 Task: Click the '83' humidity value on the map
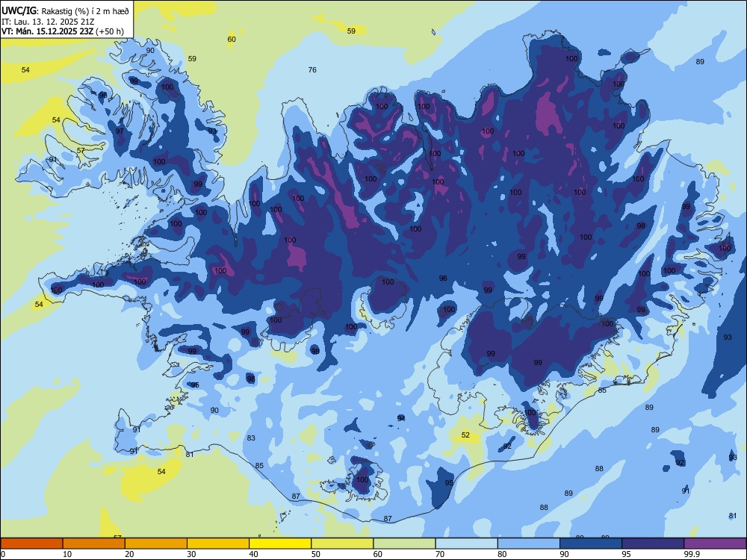click(x=251, y=438)
